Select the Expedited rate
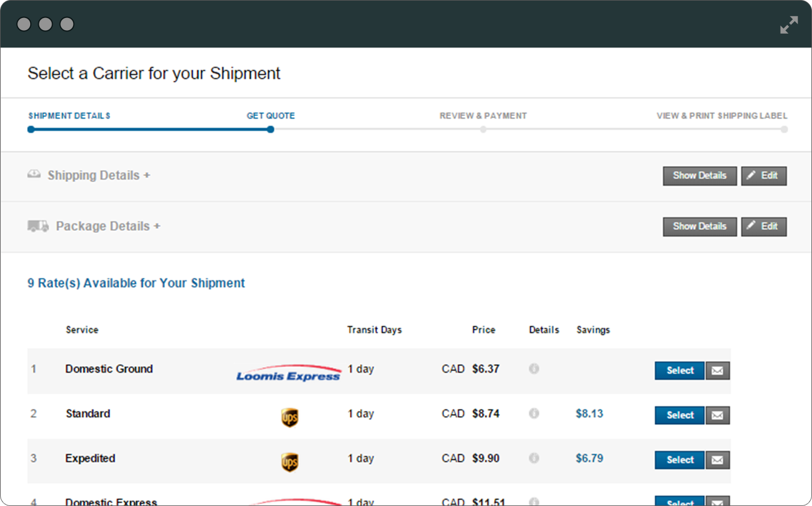 click(x=680, y=460)
